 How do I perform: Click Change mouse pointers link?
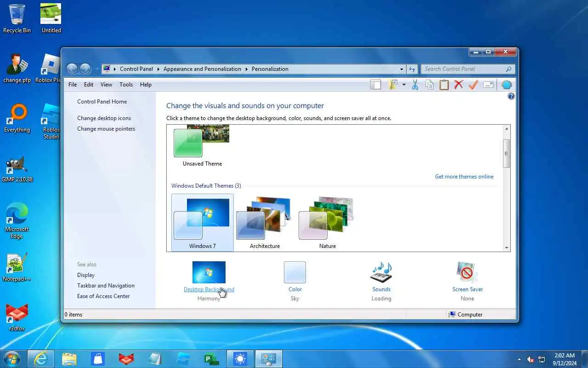coord(106,129)
